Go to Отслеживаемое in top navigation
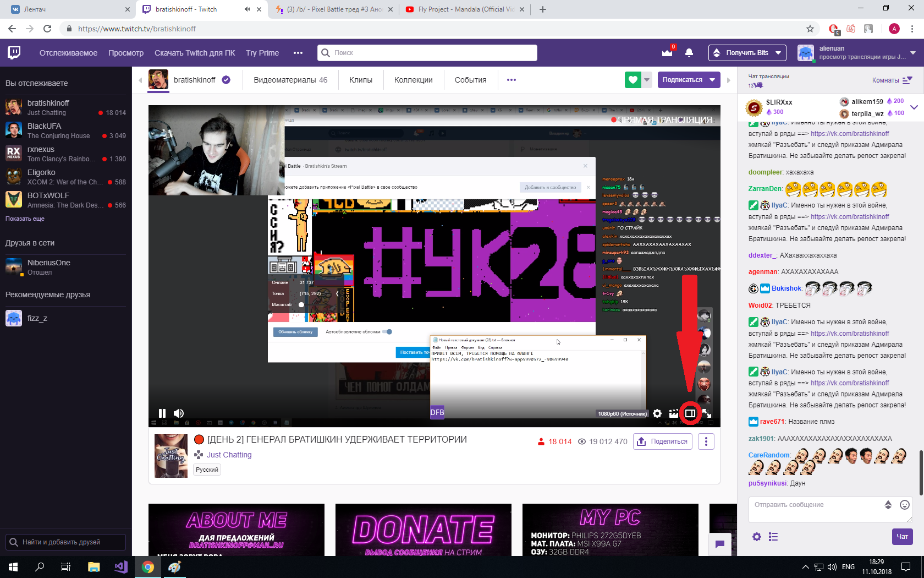This screenshot has width=924, height=578. (x=68, y=53)
